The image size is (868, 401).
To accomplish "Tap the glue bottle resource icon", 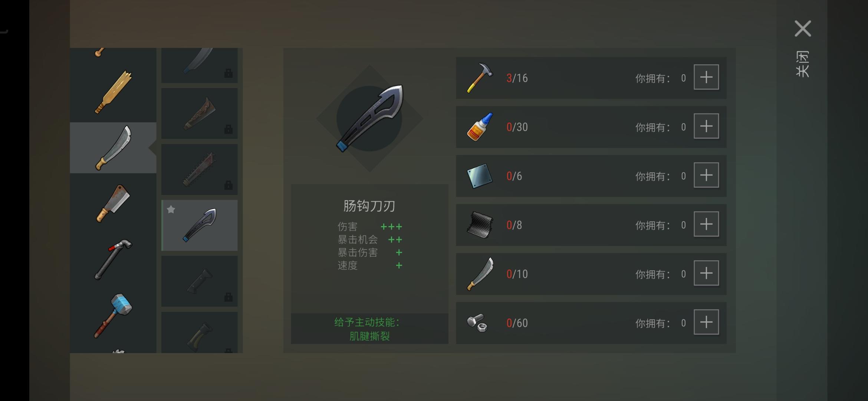I will coord(480,127).
